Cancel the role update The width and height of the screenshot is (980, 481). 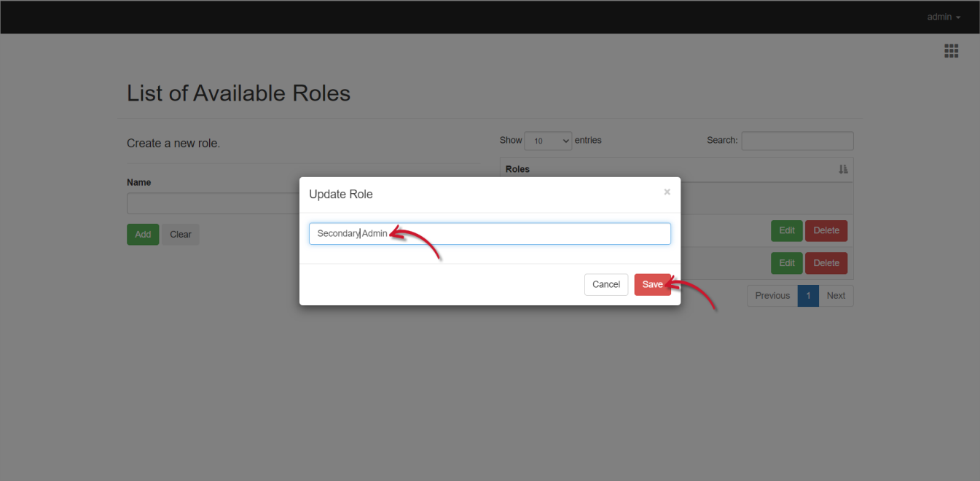pos(605,284)
